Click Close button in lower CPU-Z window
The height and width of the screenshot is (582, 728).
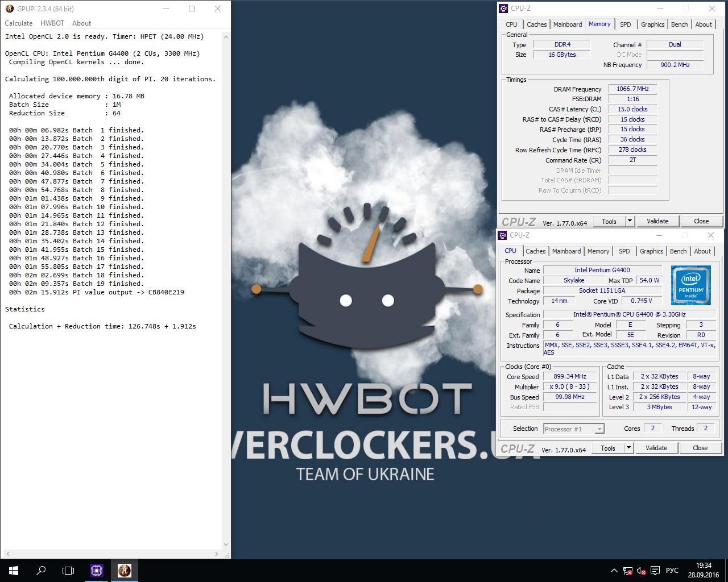pyautogui.click(x=700, y=448)
